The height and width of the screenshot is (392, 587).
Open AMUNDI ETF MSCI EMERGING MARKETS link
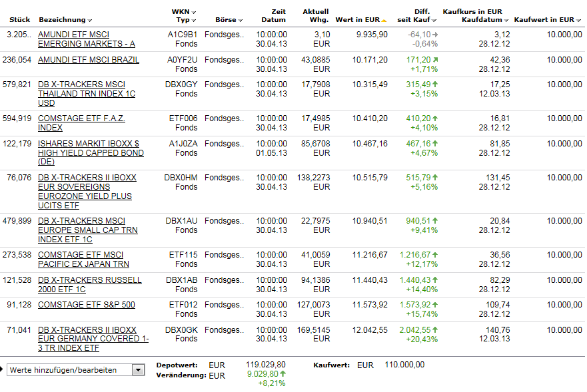point(87,39)
